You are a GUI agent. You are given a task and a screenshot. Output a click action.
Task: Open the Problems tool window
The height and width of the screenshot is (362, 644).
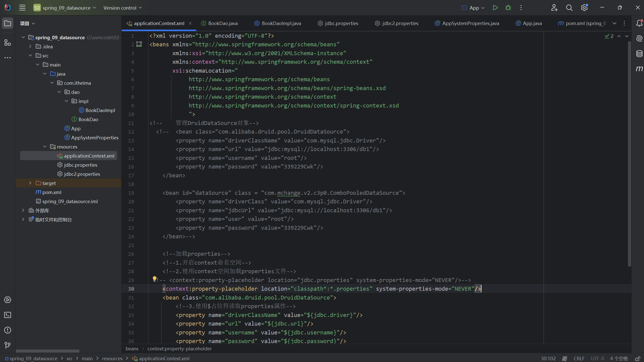pyautogui.click(x=8, y=330)
